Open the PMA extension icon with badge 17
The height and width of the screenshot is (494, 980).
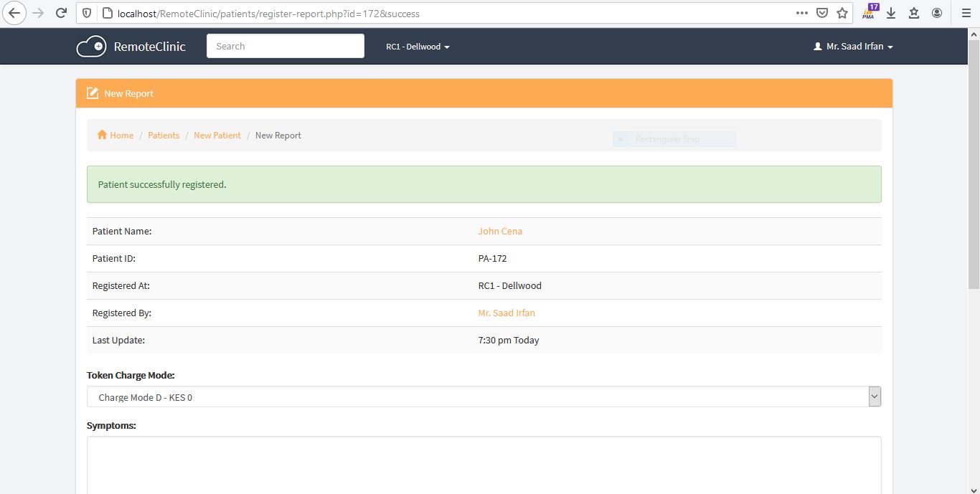coord(870,12)
